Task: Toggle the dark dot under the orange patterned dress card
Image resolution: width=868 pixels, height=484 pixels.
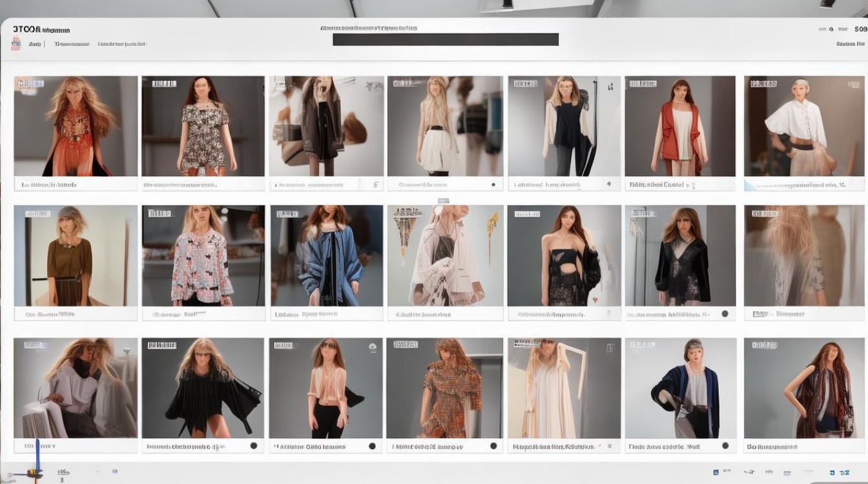Action: 493,446
